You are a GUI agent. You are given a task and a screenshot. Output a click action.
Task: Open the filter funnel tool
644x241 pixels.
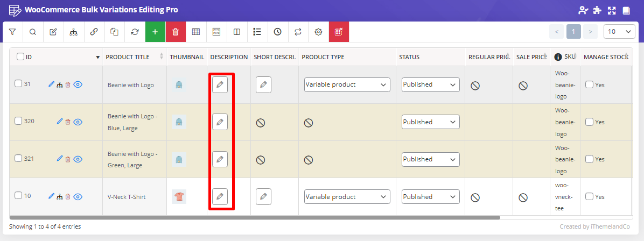tap(12, 32)
